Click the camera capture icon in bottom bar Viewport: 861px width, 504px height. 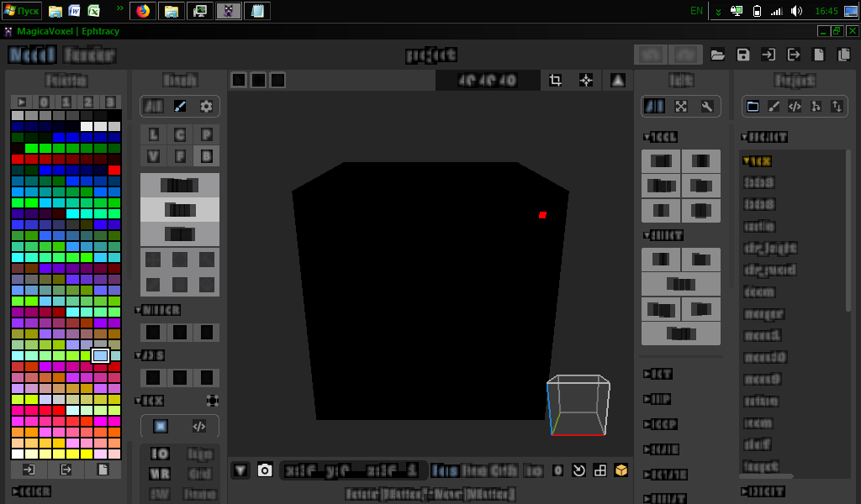[x=265, y=470]
